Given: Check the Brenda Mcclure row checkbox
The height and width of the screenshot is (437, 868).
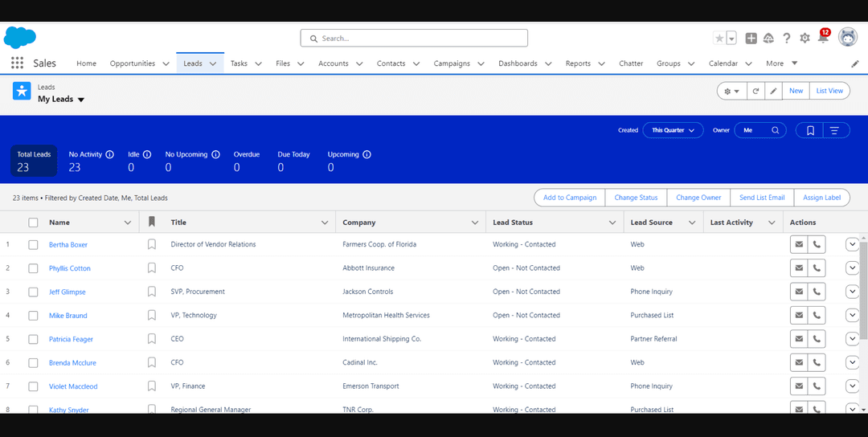Looking at the screenshot, I should click(33, 363).
